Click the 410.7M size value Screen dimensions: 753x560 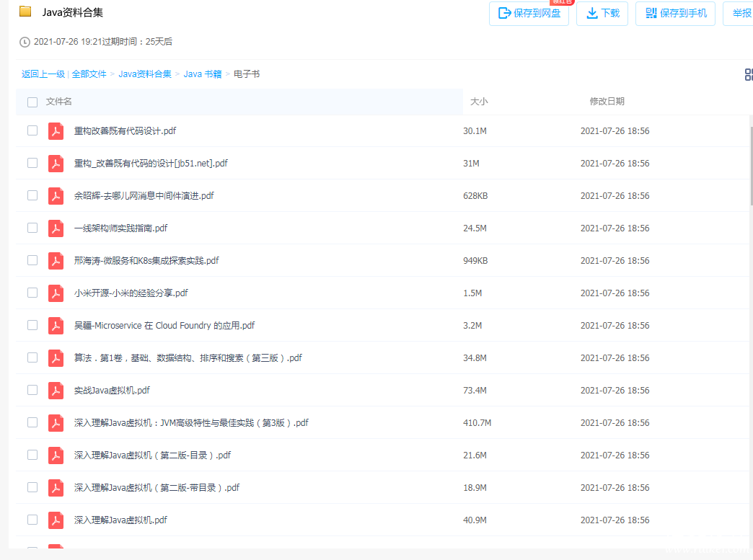coord(477,423)
